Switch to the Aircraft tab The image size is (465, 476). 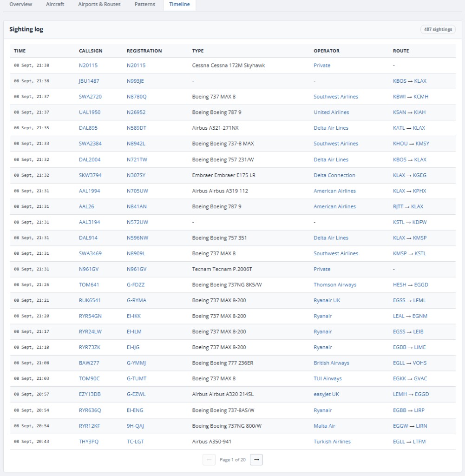(55, 4)
